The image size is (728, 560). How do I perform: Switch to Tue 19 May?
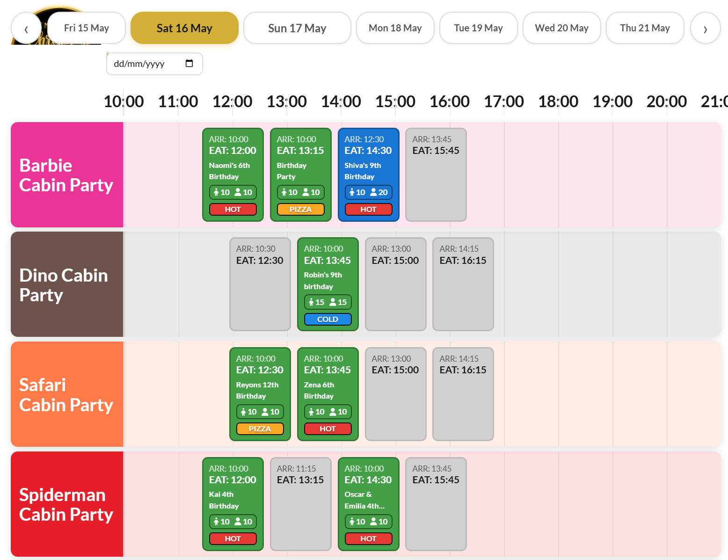point(478,28)
